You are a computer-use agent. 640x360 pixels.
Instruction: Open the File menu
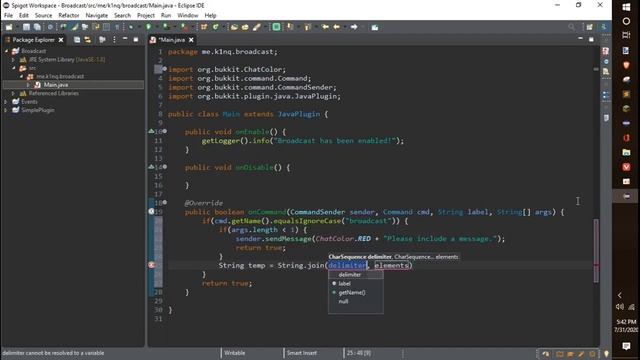click(8, 16)
